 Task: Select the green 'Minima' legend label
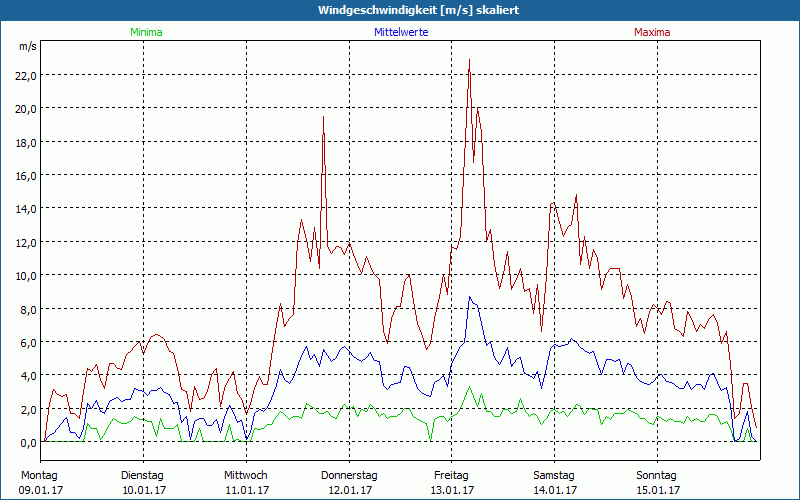(146, 32)
